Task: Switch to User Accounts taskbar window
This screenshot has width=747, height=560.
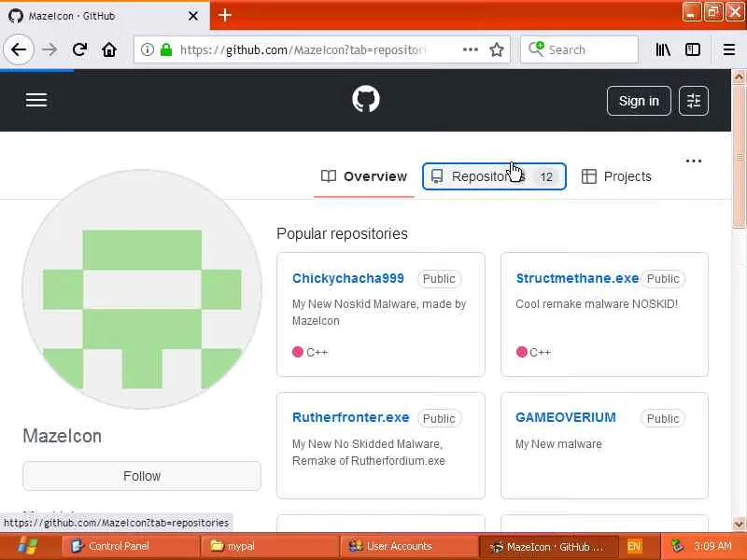Action: (409, 546)
